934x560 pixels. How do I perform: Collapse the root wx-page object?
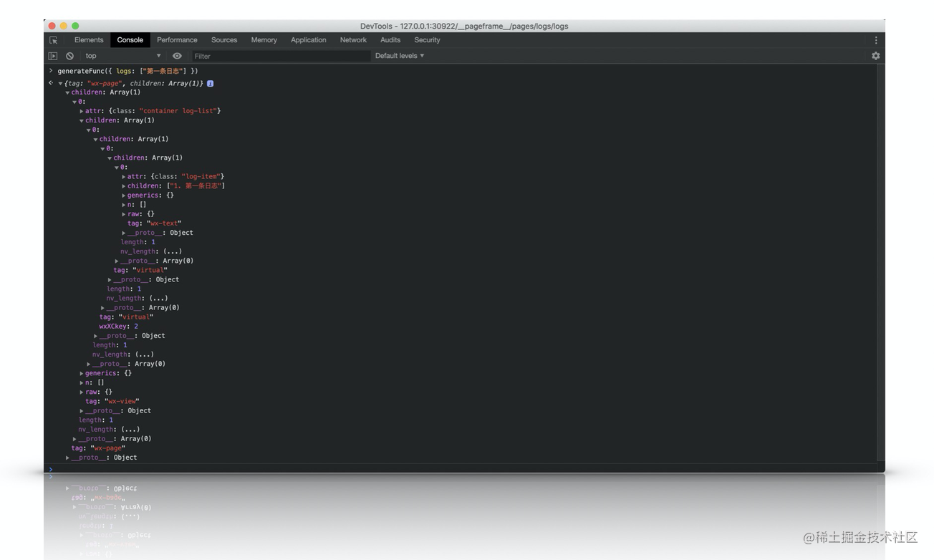[60, 84]
